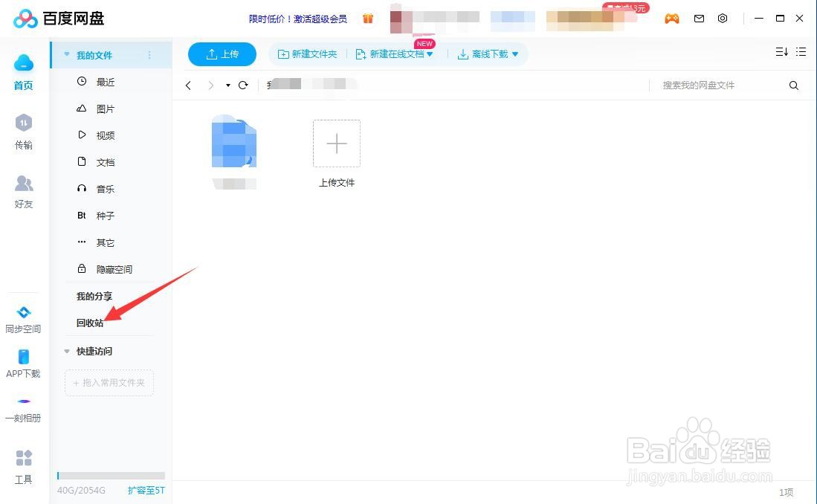Toggle the sort order control
Image resolution: width=817 pixels, height=504 pixels.
(781, 52)
